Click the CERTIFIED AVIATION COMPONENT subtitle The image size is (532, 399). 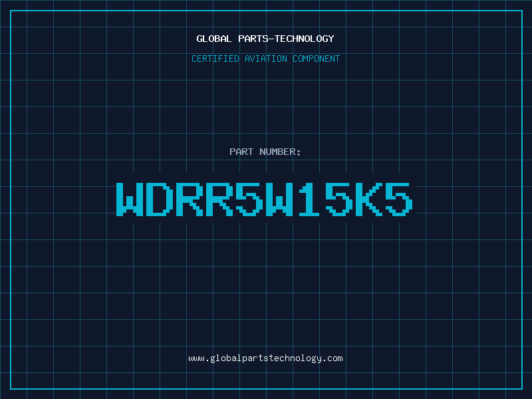pos(265,59)
